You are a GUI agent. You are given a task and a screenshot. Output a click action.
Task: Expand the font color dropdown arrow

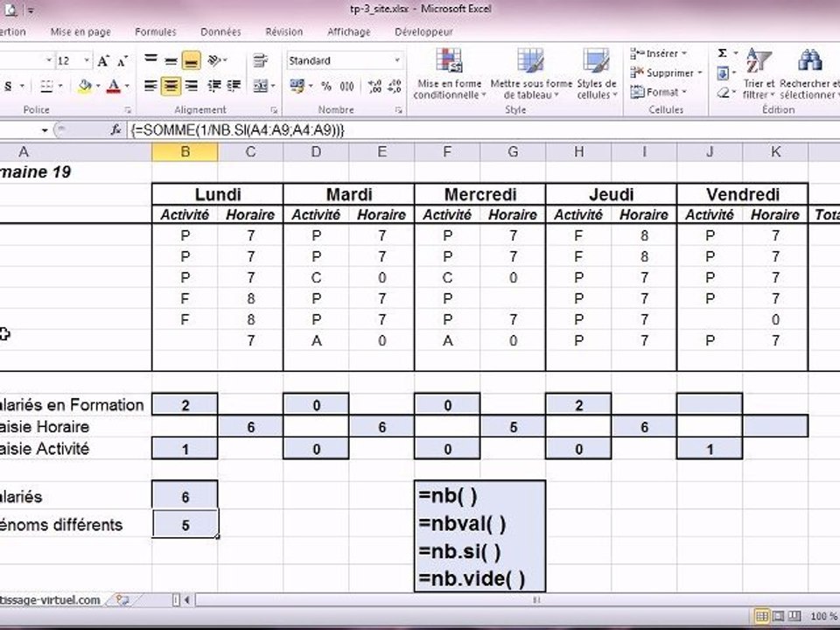[x=127, y=87]
